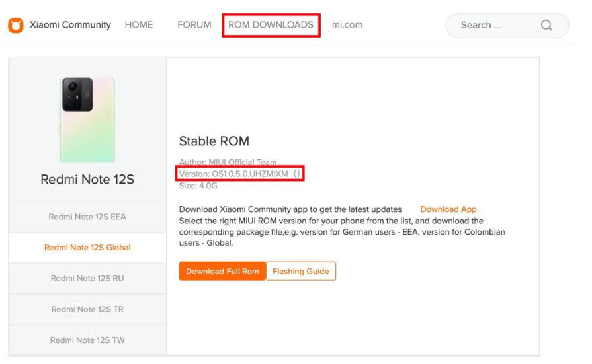Click the Xiaomi Community title text

coord(70,25)
